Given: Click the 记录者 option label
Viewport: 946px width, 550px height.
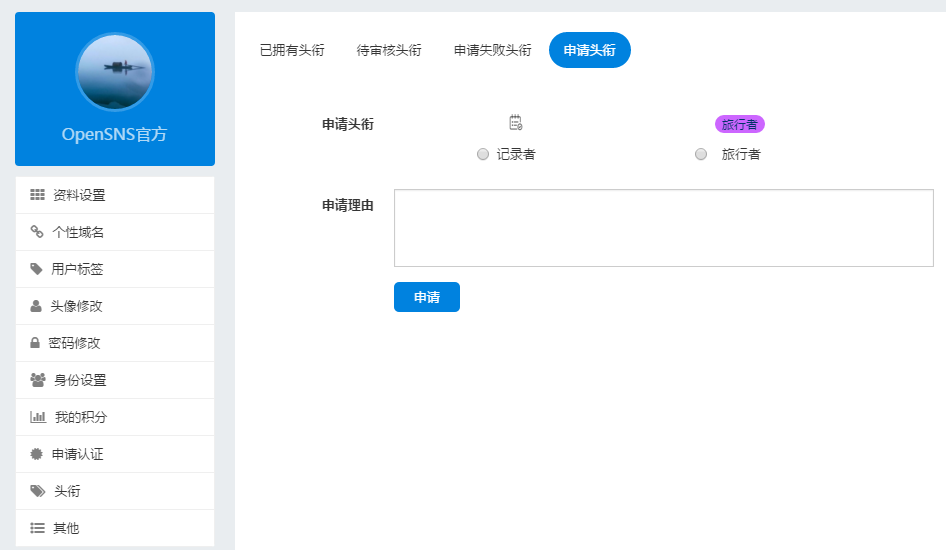Looking at the screenshot, I should [516, 154].
